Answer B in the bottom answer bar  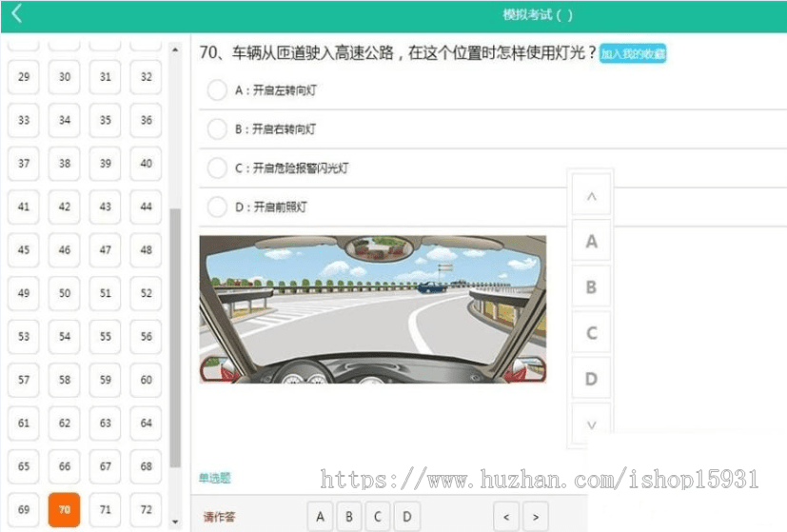(349, 517)
